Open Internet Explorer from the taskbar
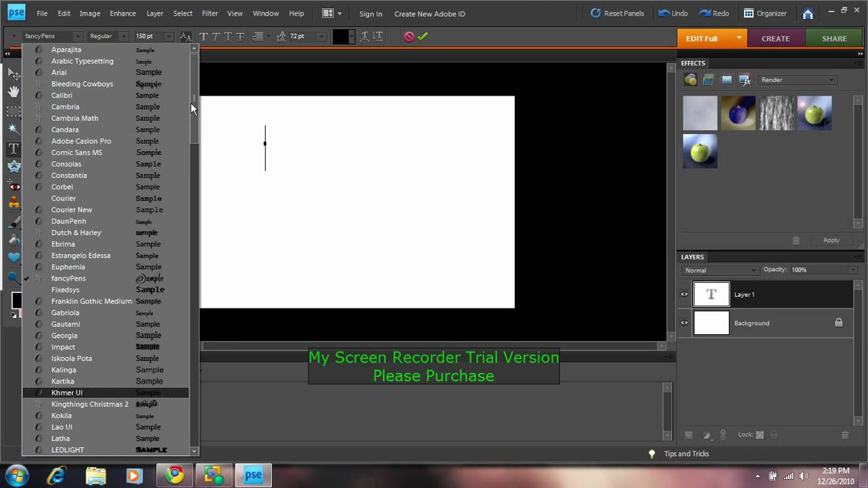 (x=57, y=476)
